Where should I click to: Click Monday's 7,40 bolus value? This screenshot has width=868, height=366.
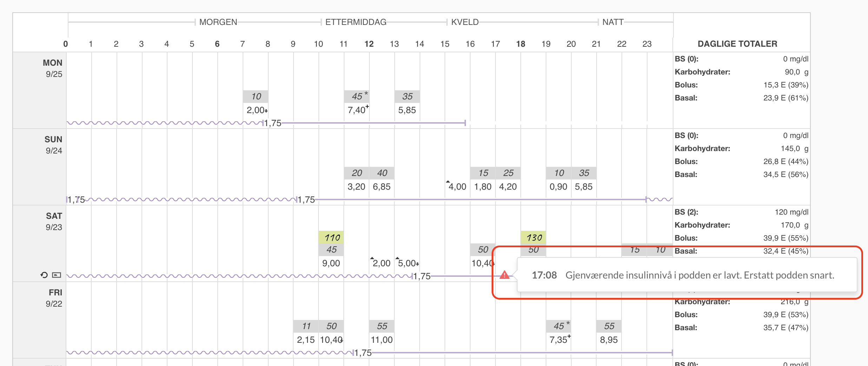pos(357,110)
